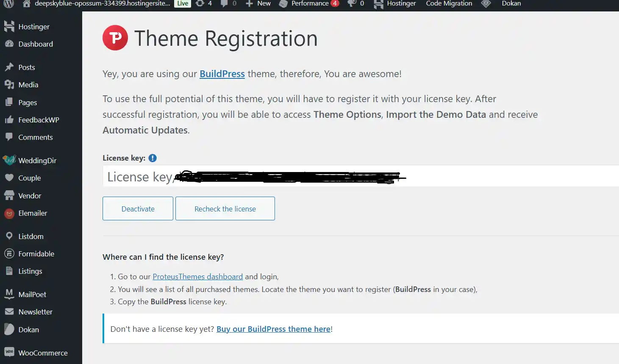Click the Live status badge
This screenshot has width=619, height=364.
183,3
